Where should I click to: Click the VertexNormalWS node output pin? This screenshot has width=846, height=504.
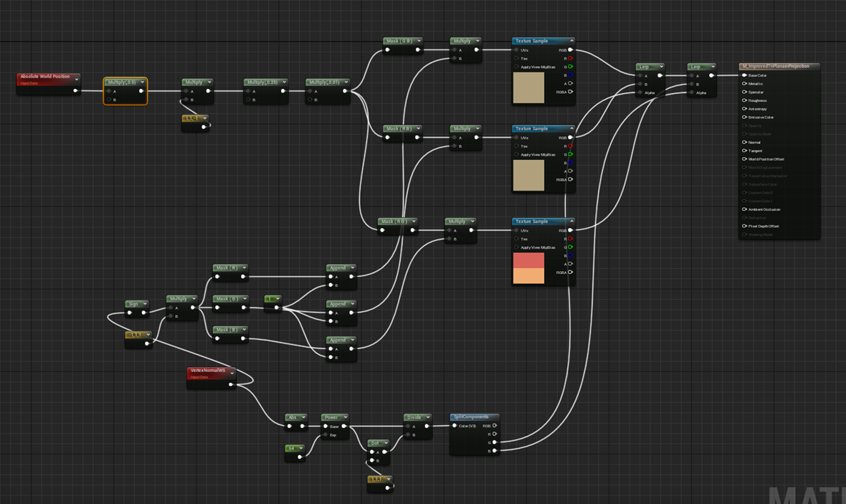231,385
